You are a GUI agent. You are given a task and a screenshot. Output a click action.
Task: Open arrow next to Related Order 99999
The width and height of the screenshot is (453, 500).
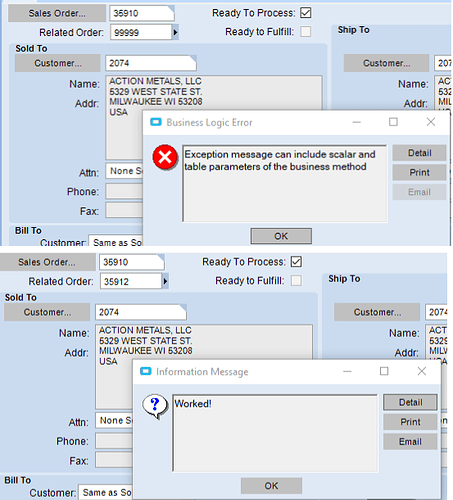pyautogui.click(x=175, y=32)
